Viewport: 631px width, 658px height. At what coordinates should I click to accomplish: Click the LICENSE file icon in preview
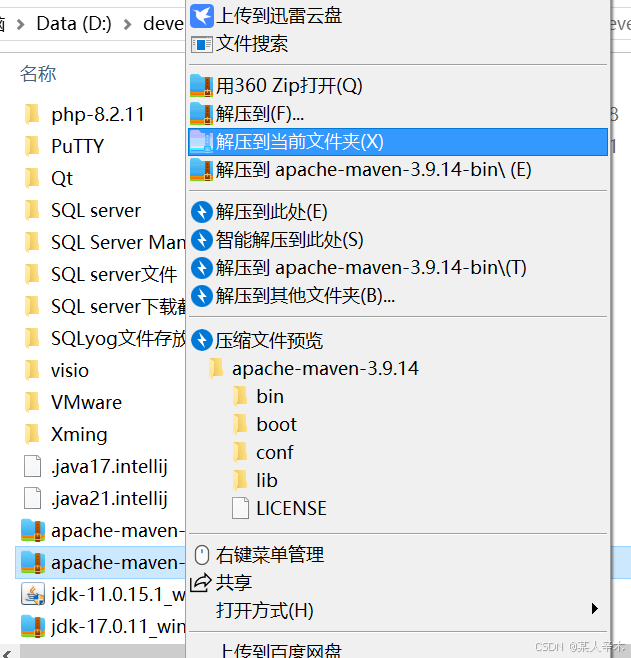(240, 509)
